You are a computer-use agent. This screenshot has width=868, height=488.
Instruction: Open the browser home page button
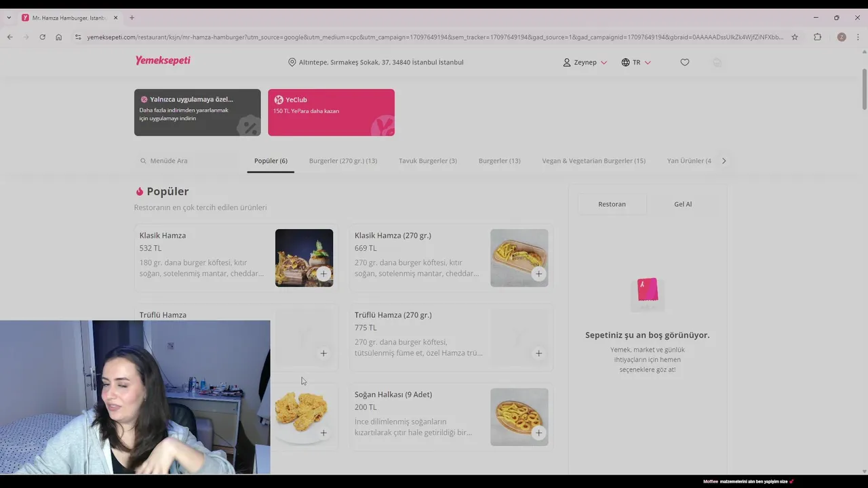pos(59,37)
